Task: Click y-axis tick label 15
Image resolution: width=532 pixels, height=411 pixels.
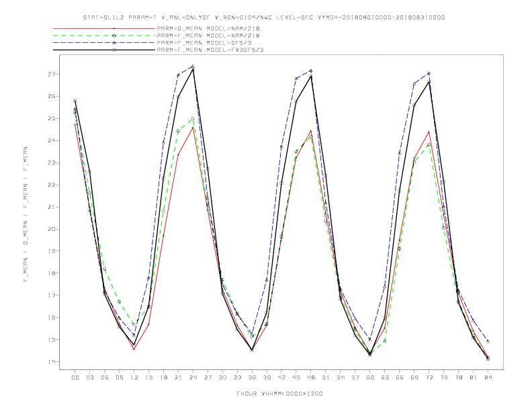Action: (x=50, y=339)
